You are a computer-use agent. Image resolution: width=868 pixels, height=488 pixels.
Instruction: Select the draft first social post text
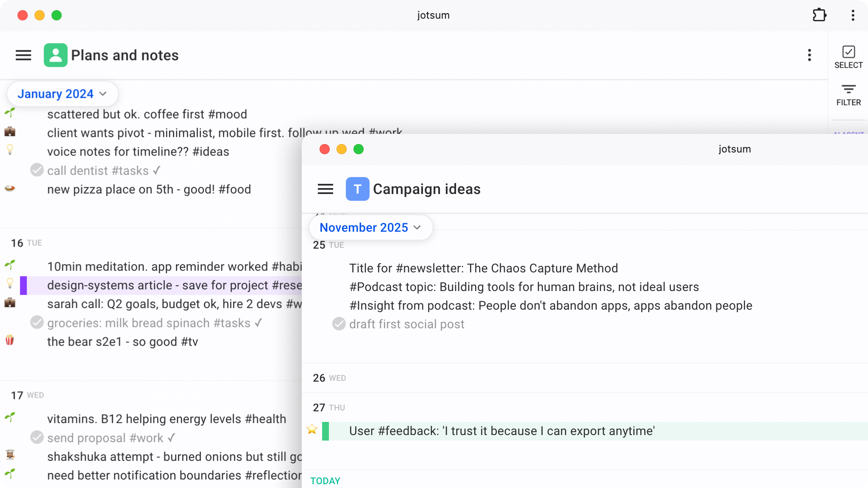pyautogui.click(x=407, y=324)
